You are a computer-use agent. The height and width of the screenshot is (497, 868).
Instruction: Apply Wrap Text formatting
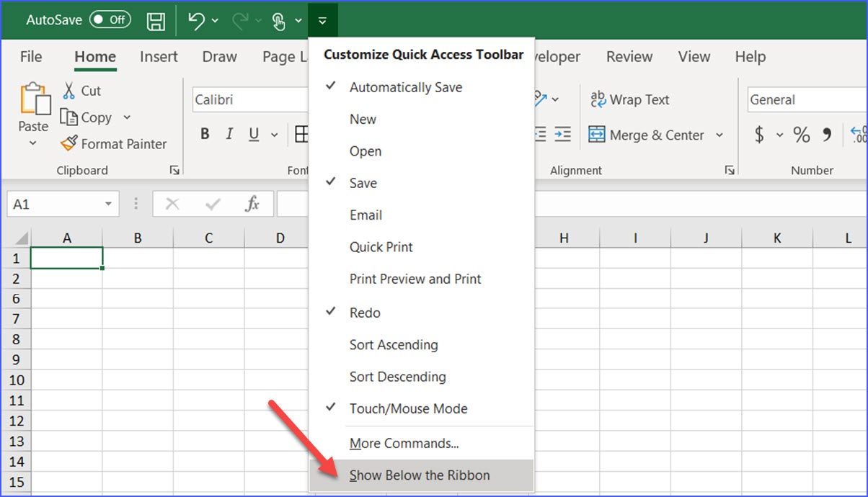click(x=629, y=99)
